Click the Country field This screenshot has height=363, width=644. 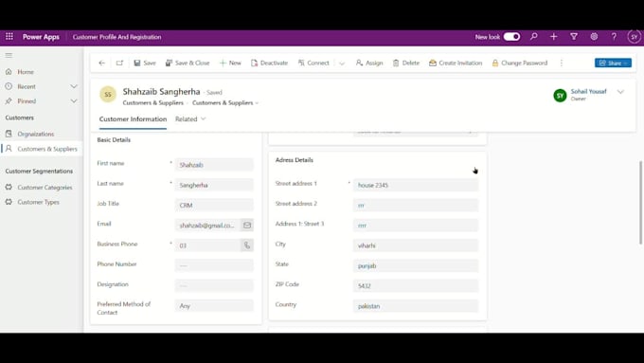(x=416, y=306)
